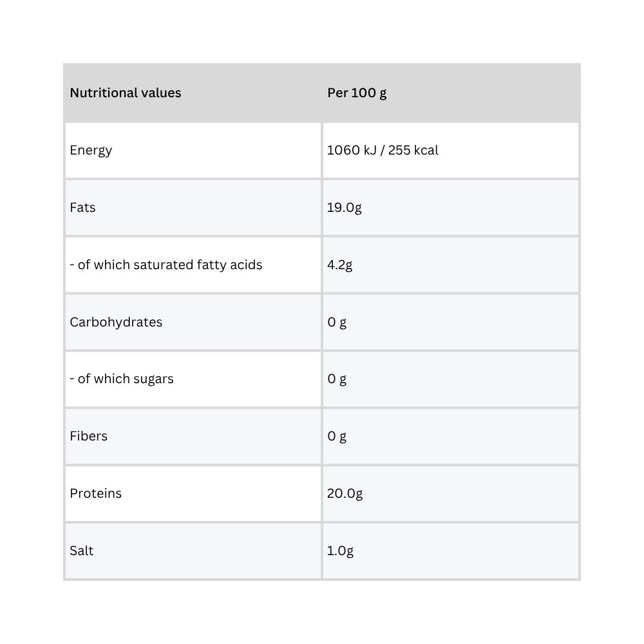Viewport: 644px width, 644px height.
Task: Click the of which sugars label
Action: [122, 379]
